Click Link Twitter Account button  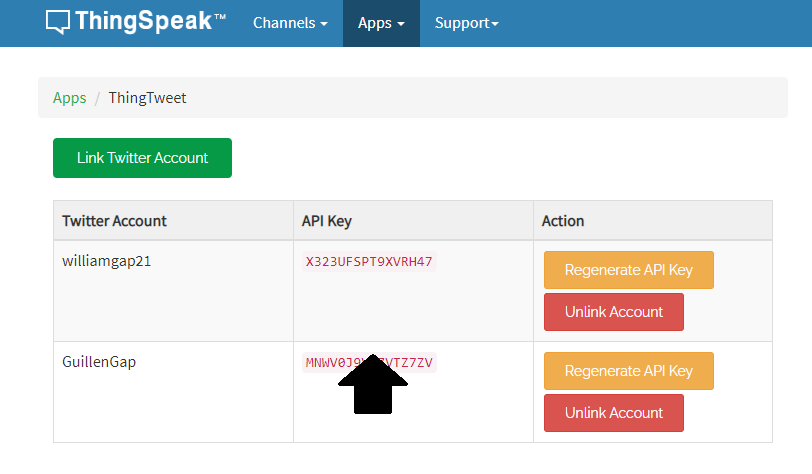tap(142, 158)
